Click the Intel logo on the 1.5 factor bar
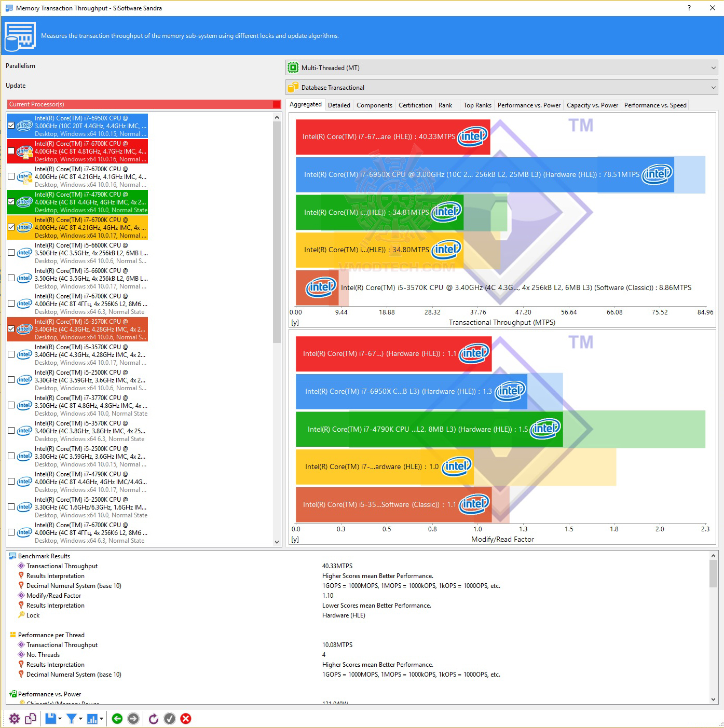This screenshot has width=724, height=728. pos(545,429)
